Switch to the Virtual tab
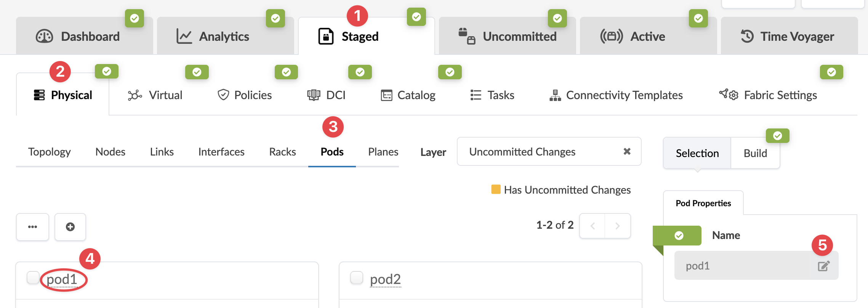This screenshot has height=308, width=868. coord(155,95)
